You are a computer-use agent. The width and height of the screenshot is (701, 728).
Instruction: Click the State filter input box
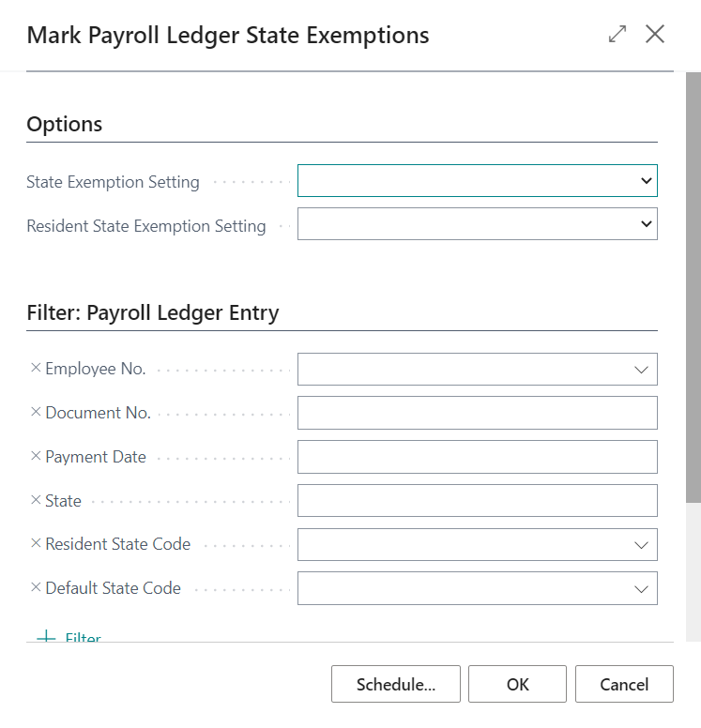[478, 501]
